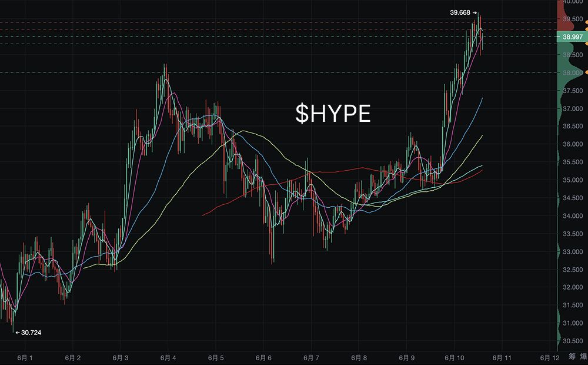
Task: Click the orange diamond just above the 38.997 price tag
Action: point(586,29)
